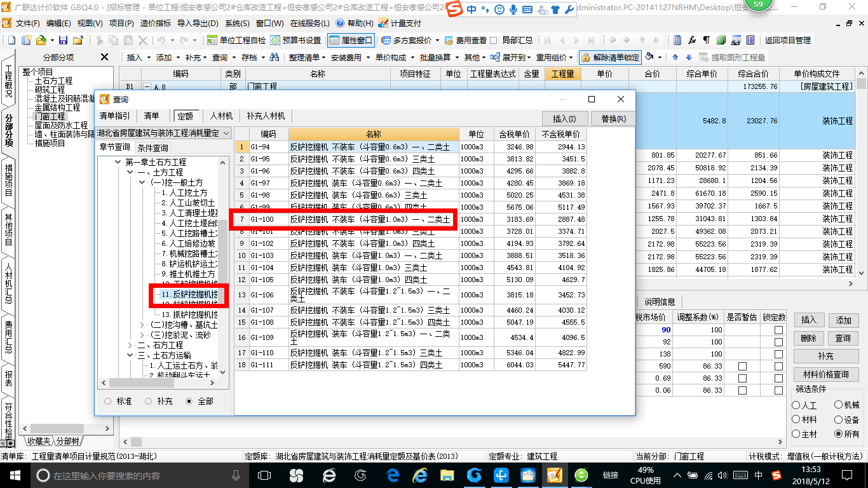This screenshot has width=868, height=488.
Task: Click 插入(I) button in query dialog
Action: coord(565,119)
